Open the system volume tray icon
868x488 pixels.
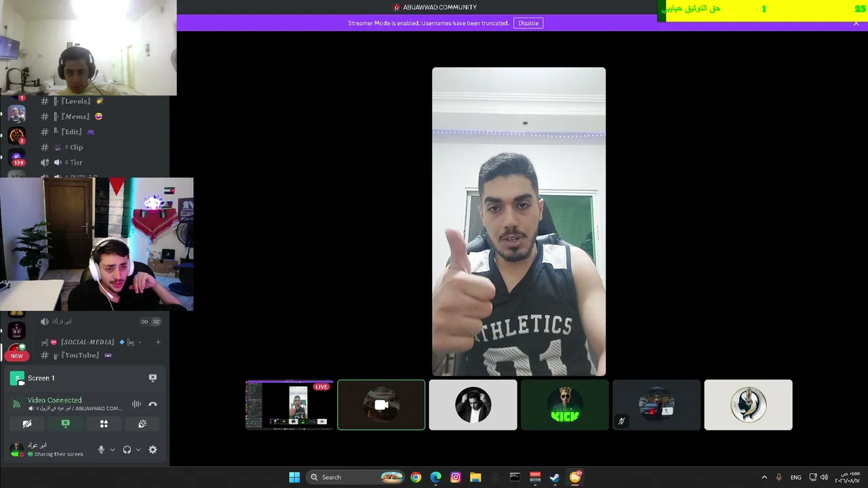824,477
